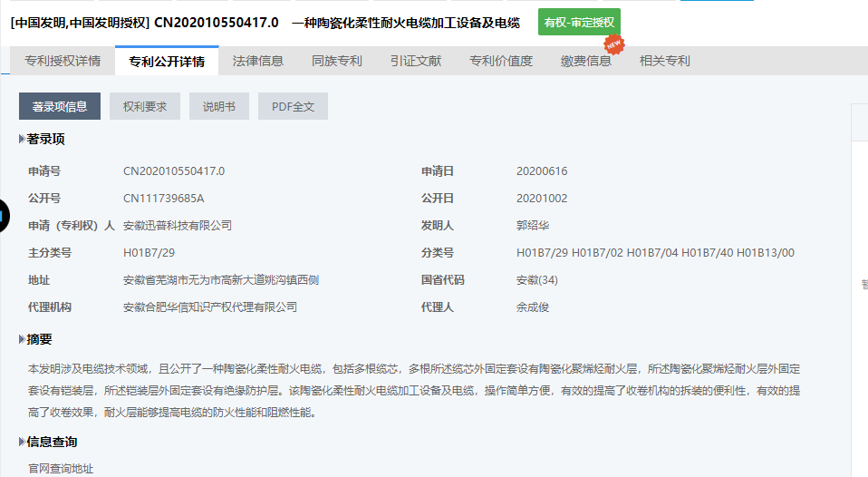The height and width of the screenshot is (477, 868).
Task: Expand the 信息查询 section triangle
Action: tap(23, 443)
